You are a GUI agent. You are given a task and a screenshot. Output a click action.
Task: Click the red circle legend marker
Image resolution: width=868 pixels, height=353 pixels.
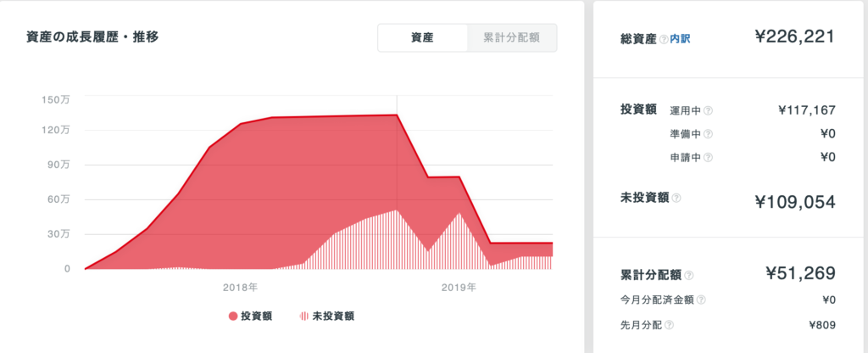(x=233, y=317)
